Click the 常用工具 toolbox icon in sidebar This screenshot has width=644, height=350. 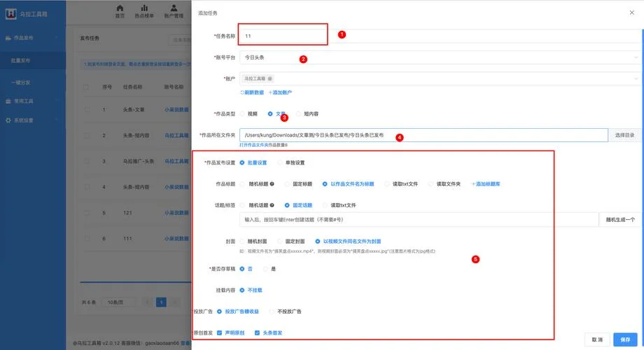[x=8, y=101]
